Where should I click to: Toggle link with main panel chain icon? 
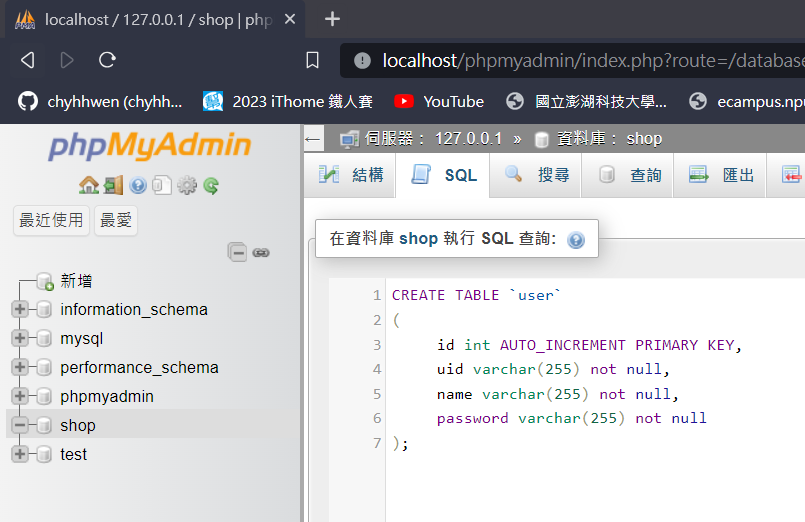coord(261,253)
